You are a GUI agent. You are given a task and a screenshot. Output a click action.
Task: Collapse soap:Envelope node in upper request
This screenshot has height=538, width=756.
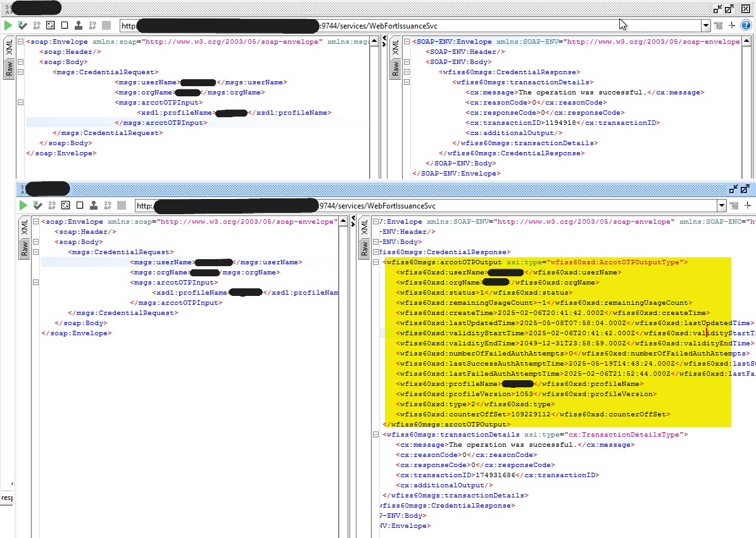(20, 41)
